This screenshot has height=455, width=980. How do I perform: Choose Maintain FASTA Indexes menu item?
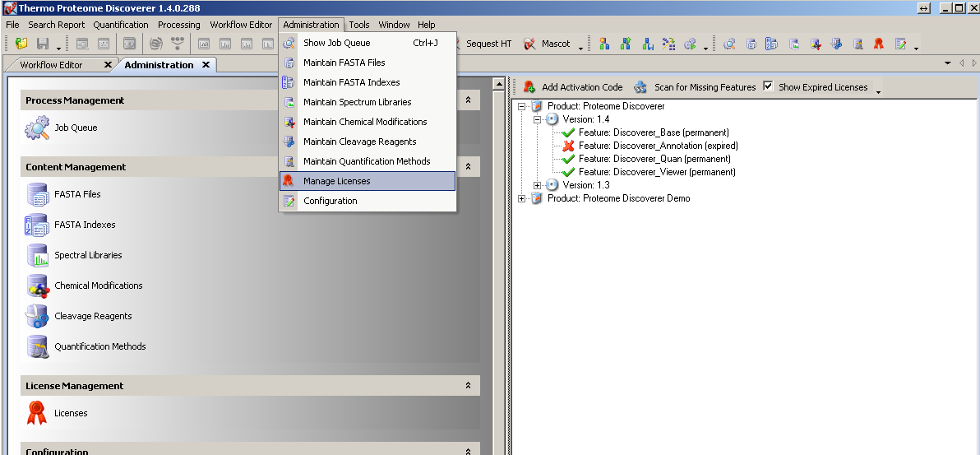coord(367,82)
